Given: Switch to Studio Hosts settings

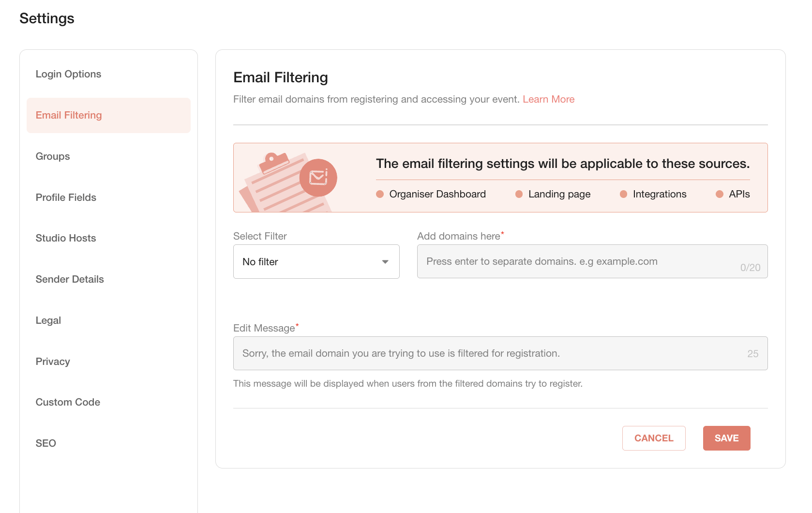Looking at the screenshot, I should coord(66,238).
